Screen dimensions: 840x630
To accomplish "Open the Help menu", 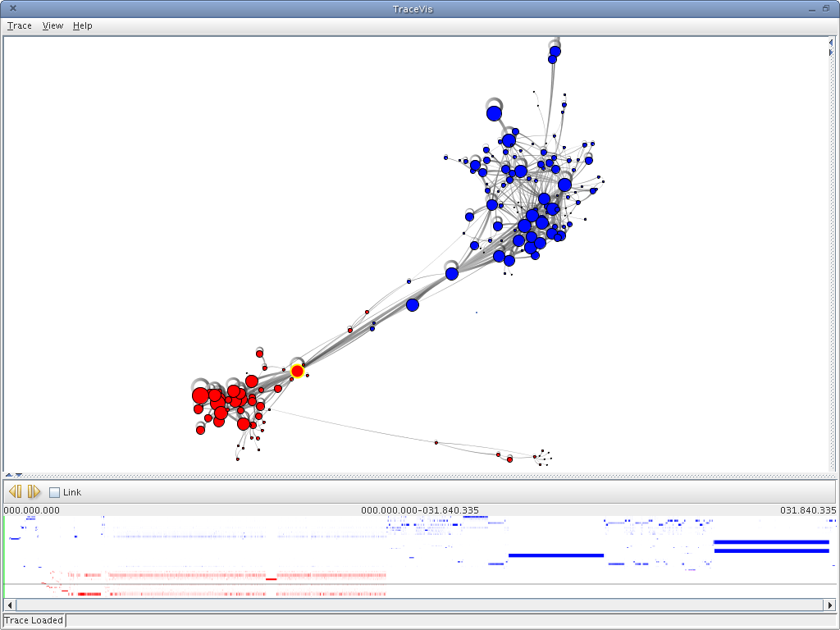I will (x=83, y=25).
